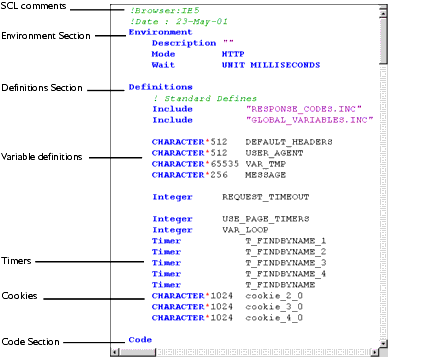Click the REQUEST_TIMEOUT integer variable

click(x=266, y=197)
